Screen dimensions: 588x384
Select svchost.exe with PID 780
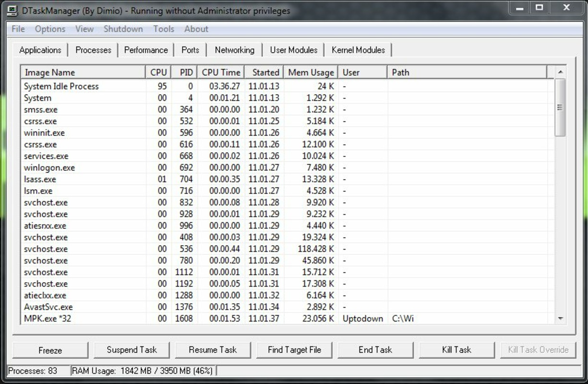pos(287,261)
